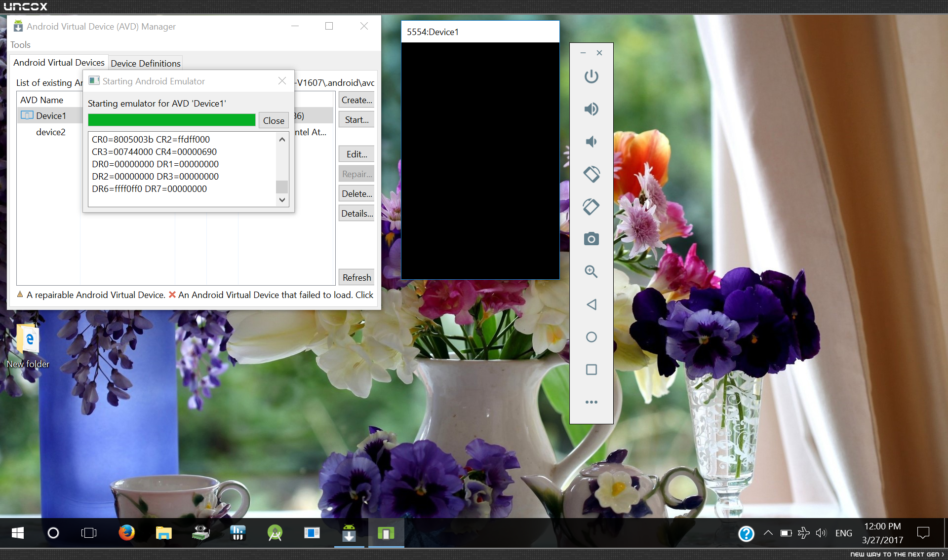This screenshot has height=560, width=948.
Task: Click the Create... button
Action: [356, 100]
